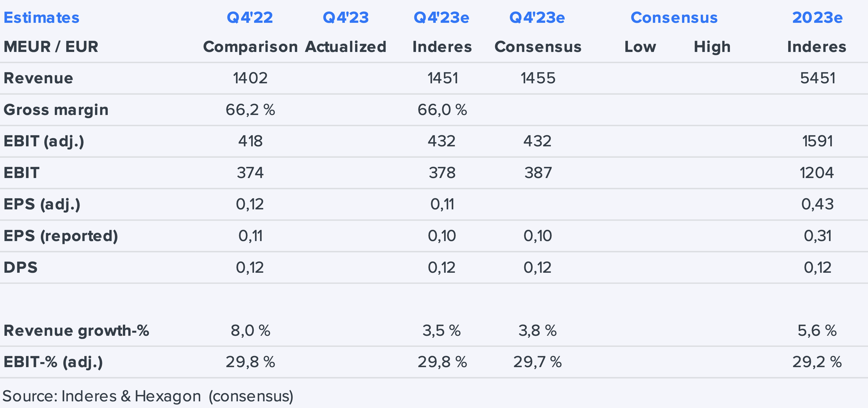Click the Gross margin row label
Viewport: 868px width, 408px height.
[56, 110]
